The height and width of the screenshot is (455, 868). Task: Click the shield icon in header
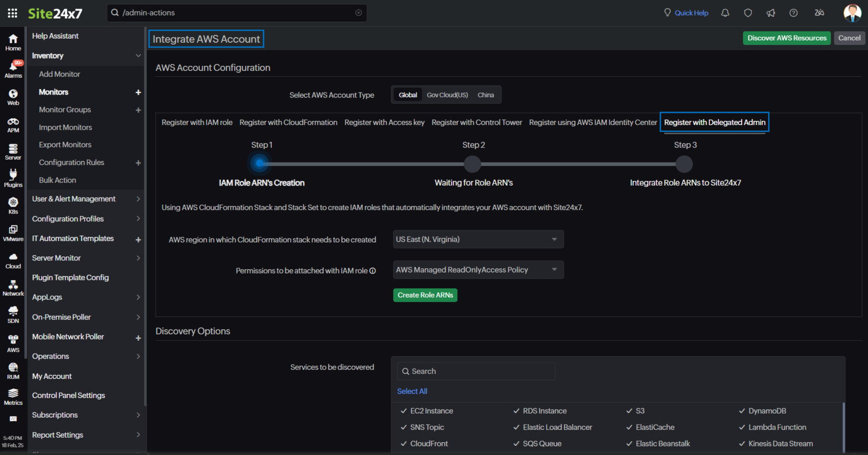[x=748, y=13]
